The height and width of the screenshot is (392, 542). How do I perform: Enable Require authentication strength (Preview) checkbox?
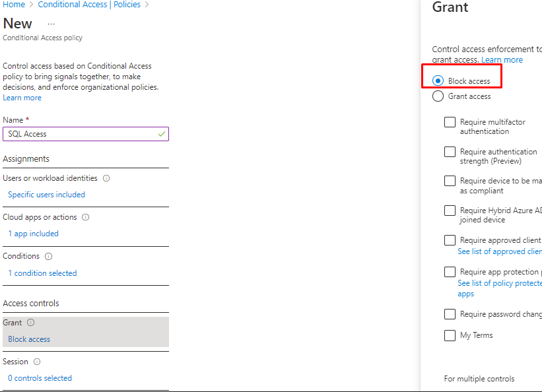(450, 152)
